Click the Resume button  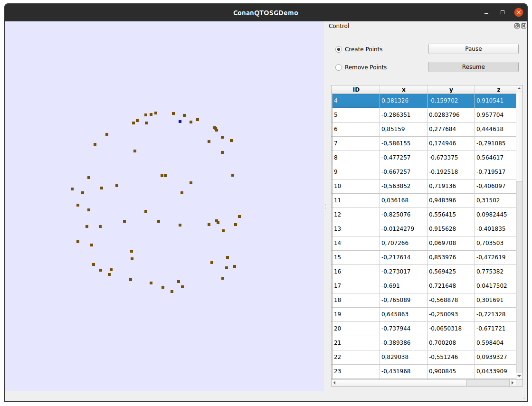point(473,67)
